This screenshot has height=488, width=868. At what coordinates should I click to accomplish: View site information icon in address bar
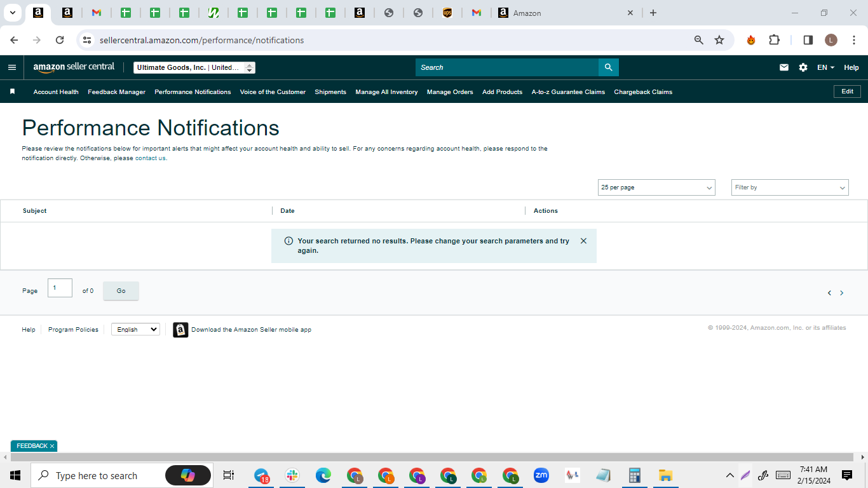88,40
